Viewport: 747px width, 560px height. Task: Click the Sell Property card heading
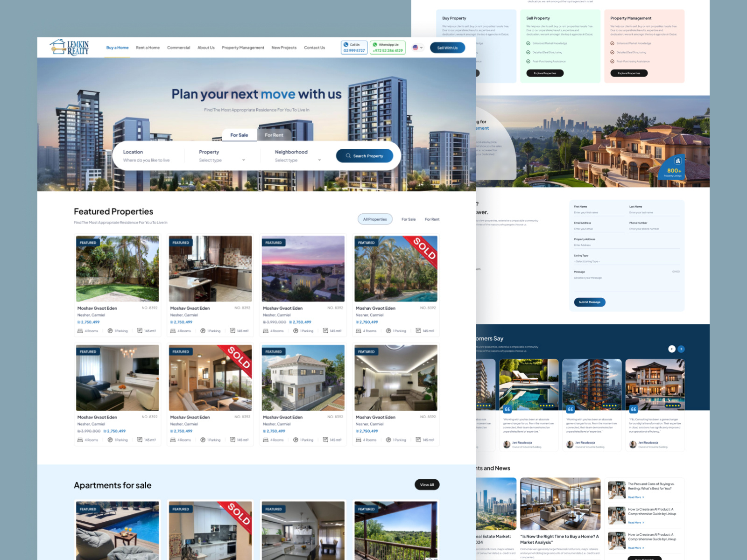538,18
